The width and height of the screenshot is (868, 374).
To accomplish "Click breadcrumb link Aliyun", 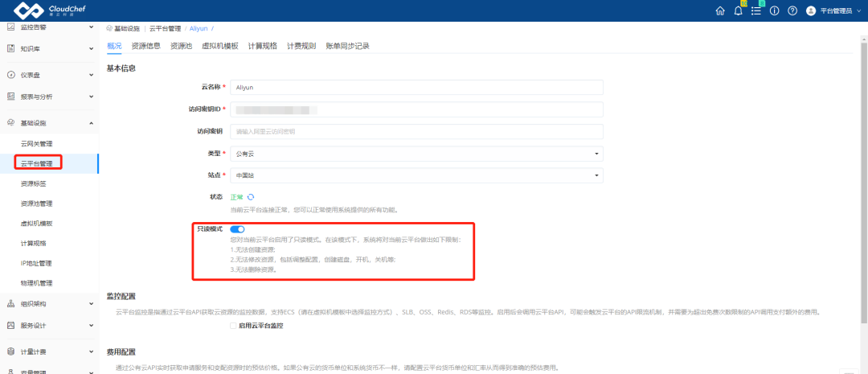I will coord(199,27).
